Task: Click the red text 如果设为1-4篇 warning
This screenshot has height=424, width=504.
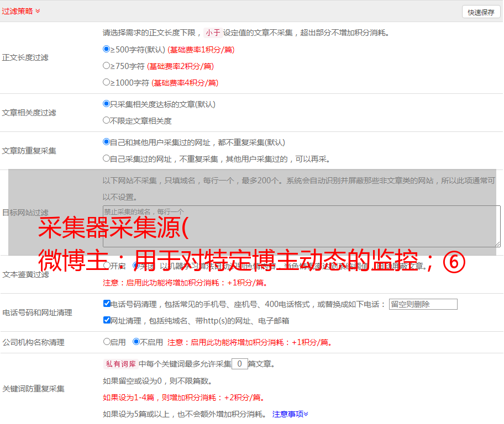Action: pyautogui.click(x=184, y=397)
